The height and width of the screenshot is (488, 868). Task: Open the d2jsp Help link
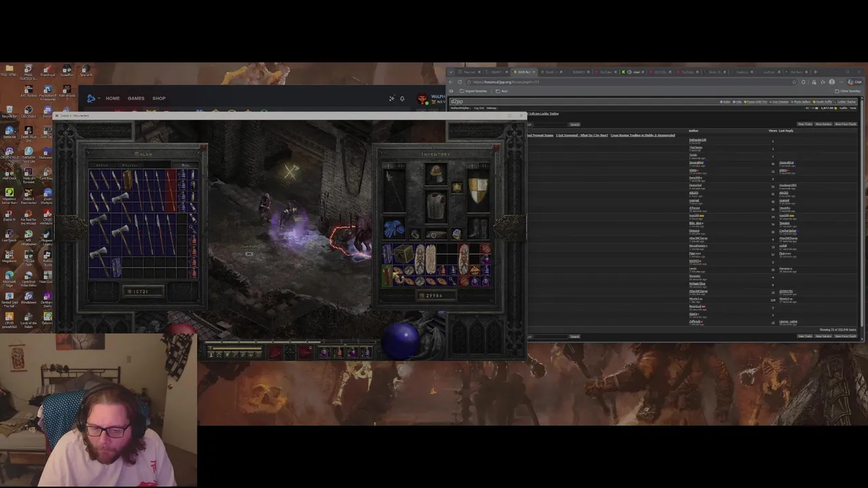click(737, 102)
